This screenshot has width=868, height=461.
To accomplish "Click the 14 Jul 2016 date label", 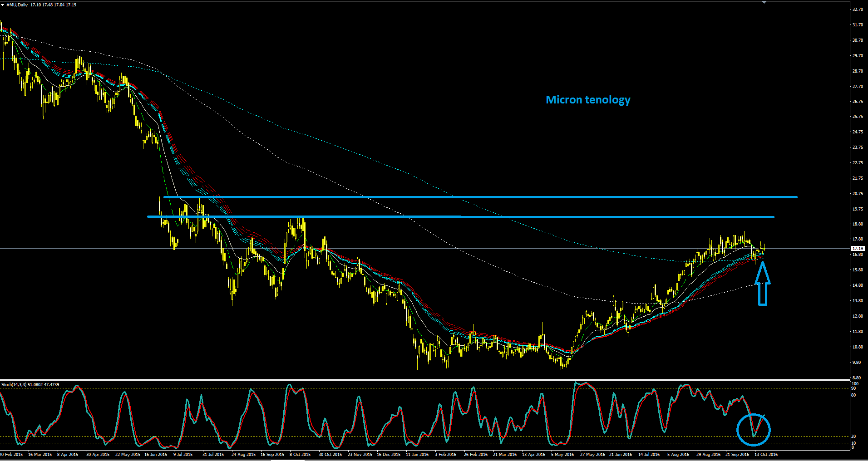I will 649,455.
